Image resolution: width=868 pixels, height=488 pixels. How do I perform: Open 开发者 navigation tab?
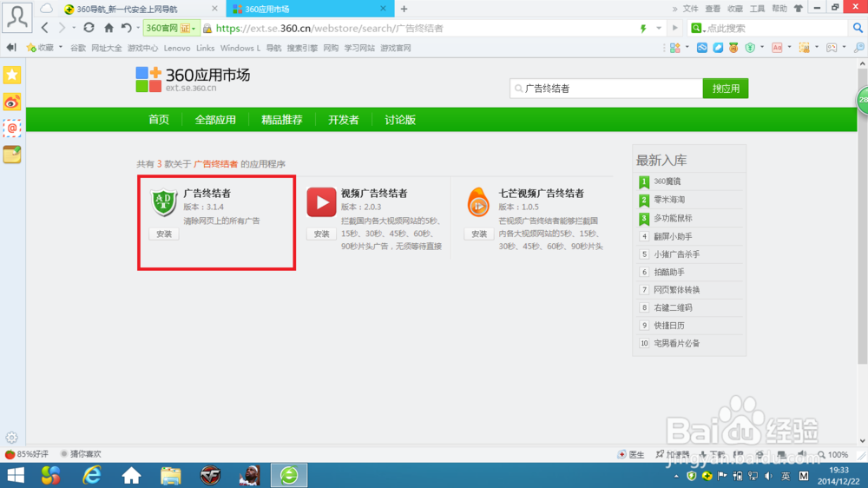pyautogui.click(x=343, y=120)
